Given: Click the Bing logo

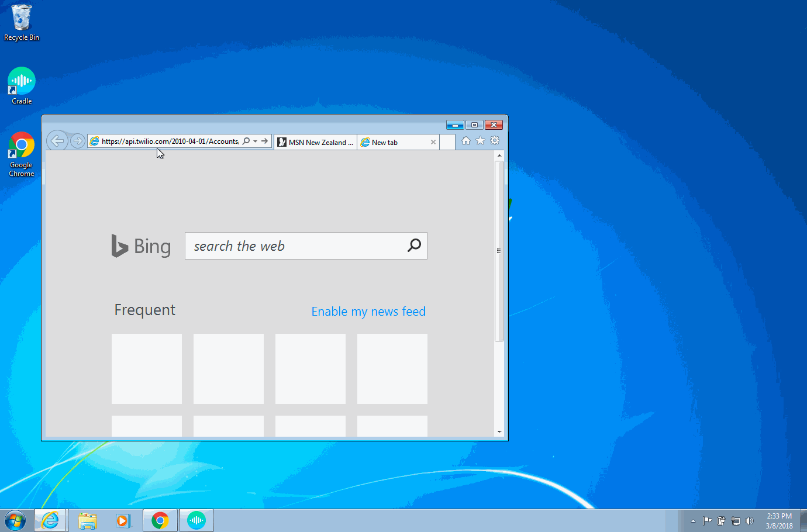Looking at the screenshot, I should 141,246.
